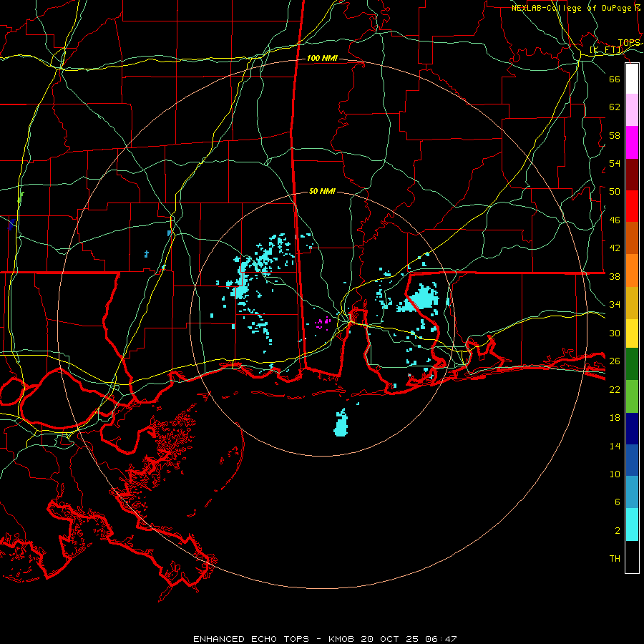
Task: Click the "K FT" units label
Action: pos(606,50)
